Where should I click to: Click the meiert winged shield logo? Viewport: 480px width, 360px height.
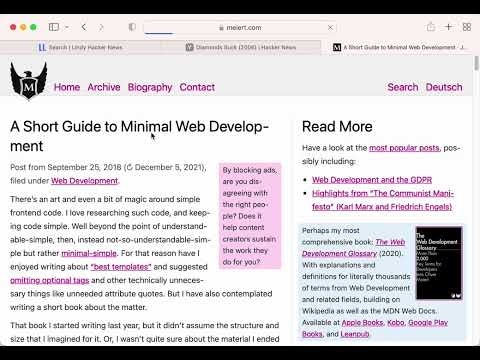[x=29, y=81]
